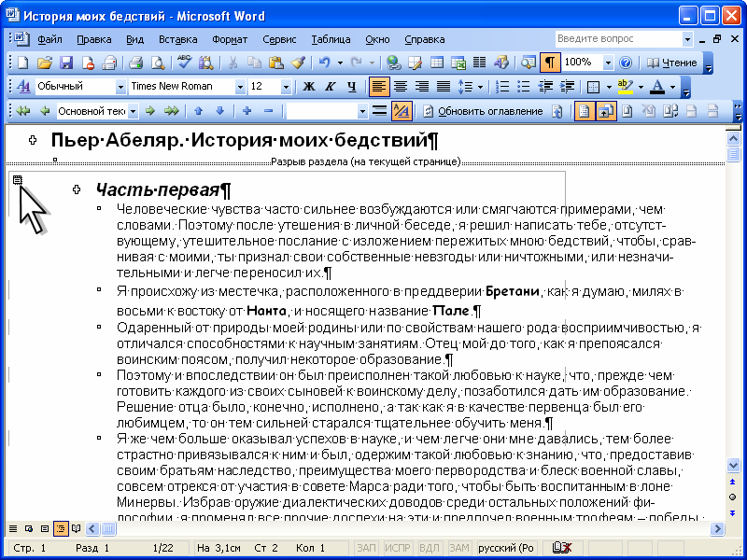
Task: Toggle bold Ж formatting
Action: [x=309, y=86]
